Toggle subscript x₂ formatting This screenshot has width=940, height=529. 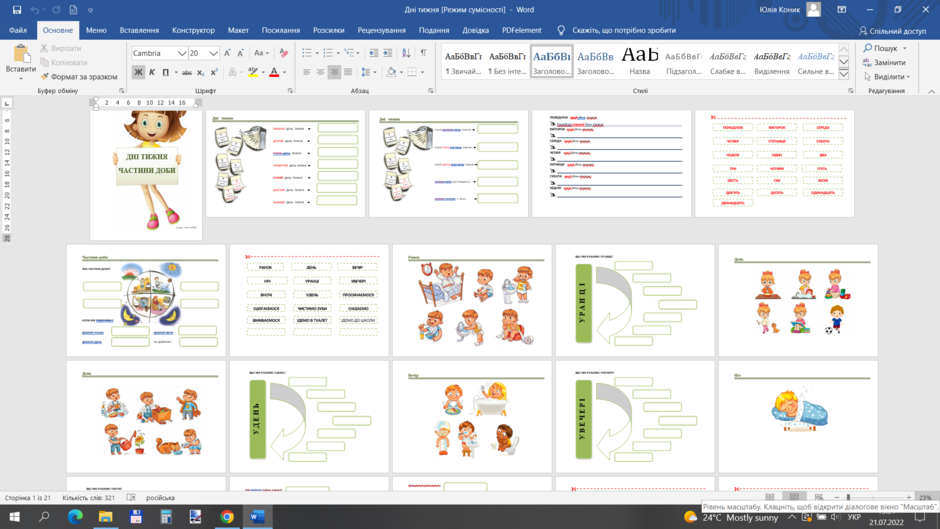click(x=201, y=73)
